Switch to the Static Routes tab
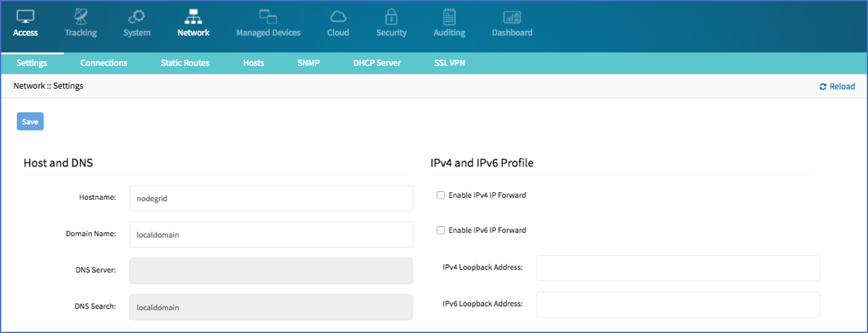This screenshot has width=868, height=333. tap(185, 63)
